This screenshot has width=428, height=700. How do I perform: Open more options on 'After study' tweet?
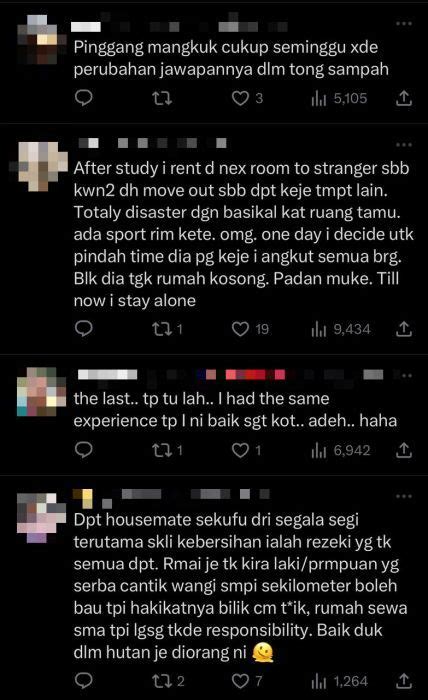pos(404,144)
